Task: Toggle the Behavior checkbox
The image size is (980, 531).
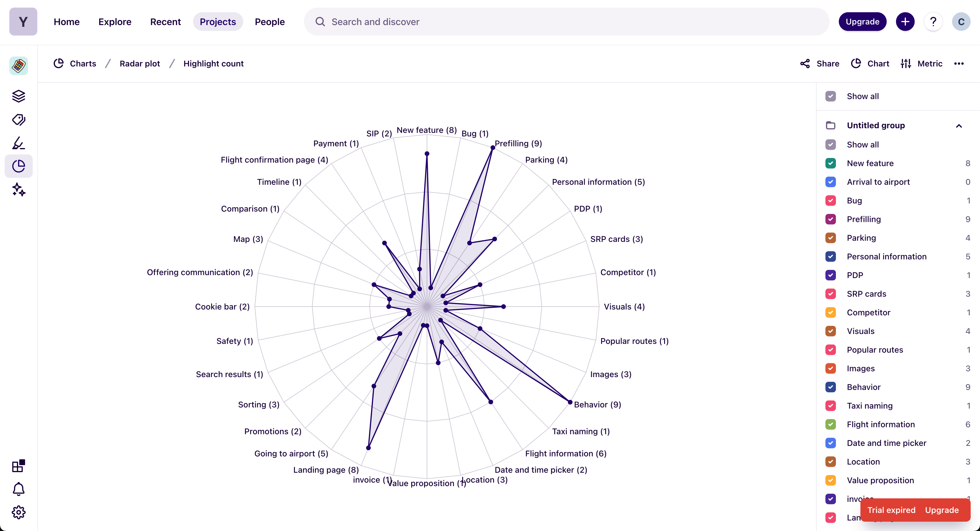Action: point(830,387)
